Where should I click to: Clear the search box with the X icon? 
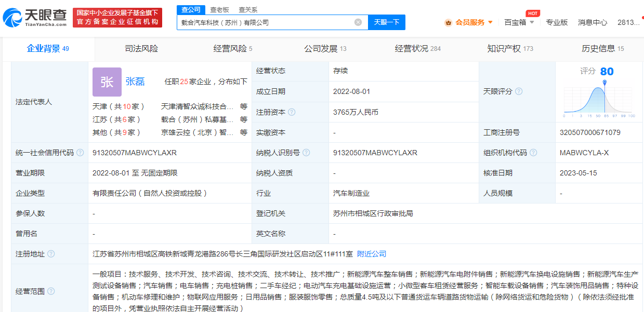[358, 22]
